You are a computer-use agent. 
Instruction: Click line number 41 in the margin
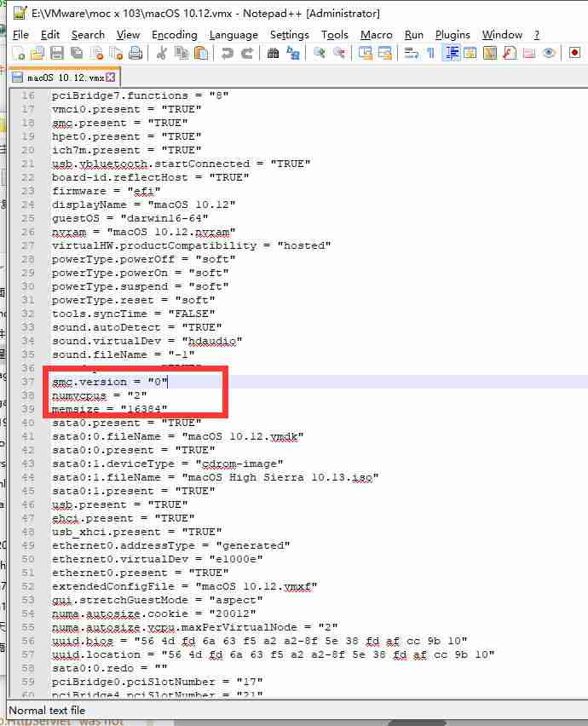click(x=28, y=436)
